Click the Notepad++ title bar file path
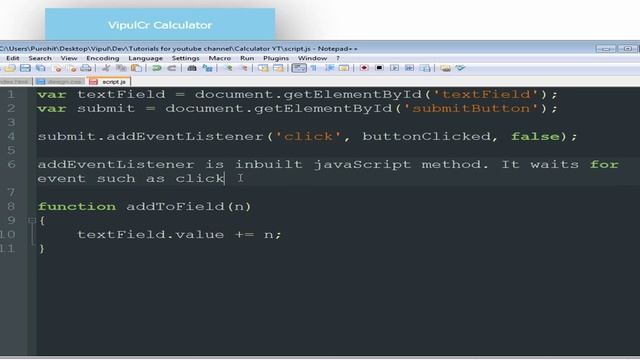The width and height of the screenshot is (640, 360). (x=178, y=49)
